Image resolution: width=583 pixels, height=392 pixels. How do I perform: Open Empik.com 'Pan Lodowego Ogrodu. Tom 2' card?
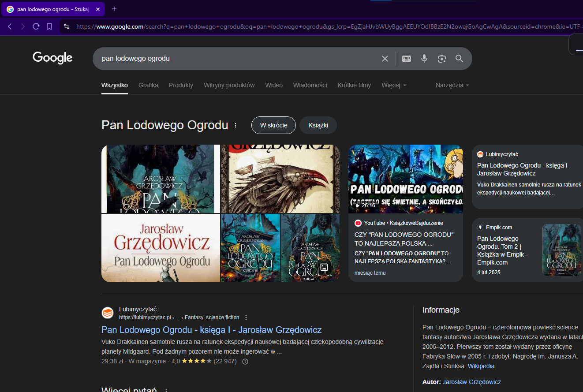(527, 250)
